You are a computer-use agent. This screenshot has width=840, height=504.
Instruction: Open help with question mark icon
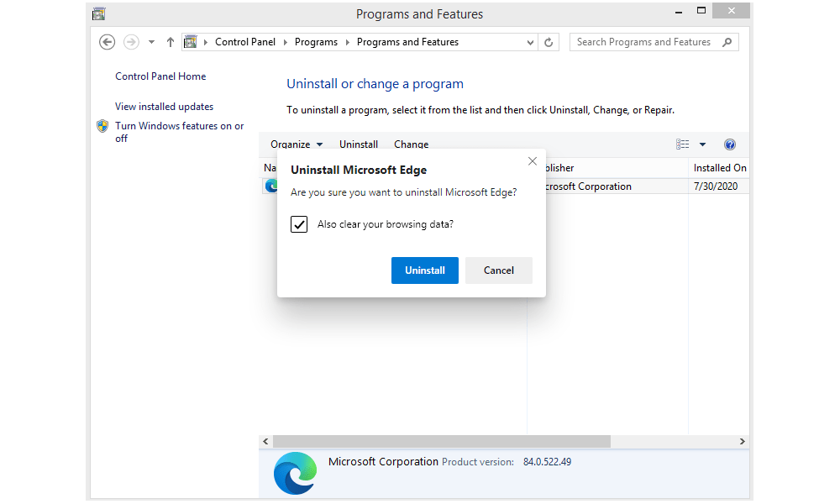pyautogui.click(x=730, y=144)
